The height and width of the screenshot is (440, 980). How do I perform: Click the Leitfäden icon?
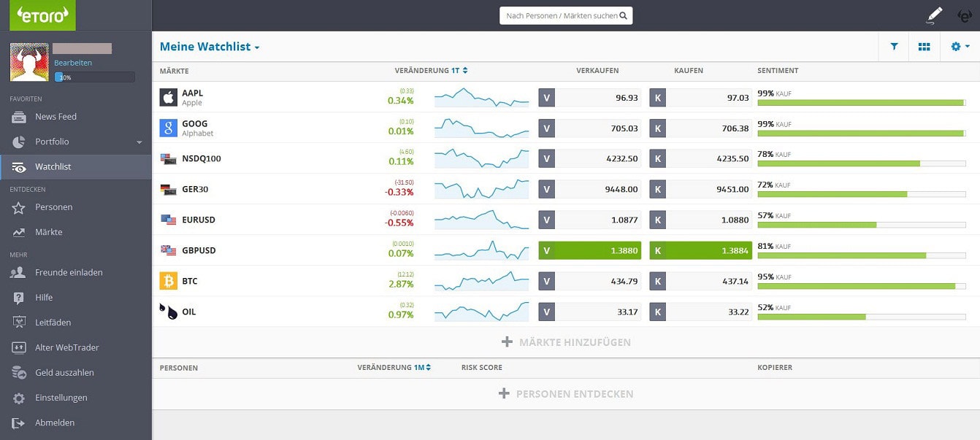point(20,323)
